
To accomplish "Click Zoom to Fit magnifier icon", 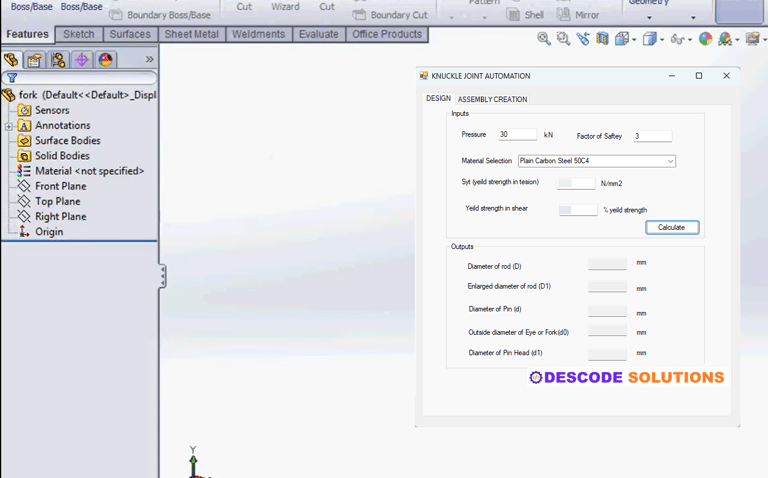I will 544,39.
